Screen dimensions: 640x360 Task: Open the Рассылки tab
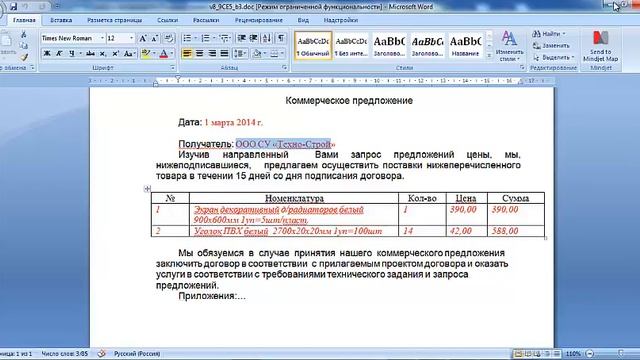tap(206, 20)
